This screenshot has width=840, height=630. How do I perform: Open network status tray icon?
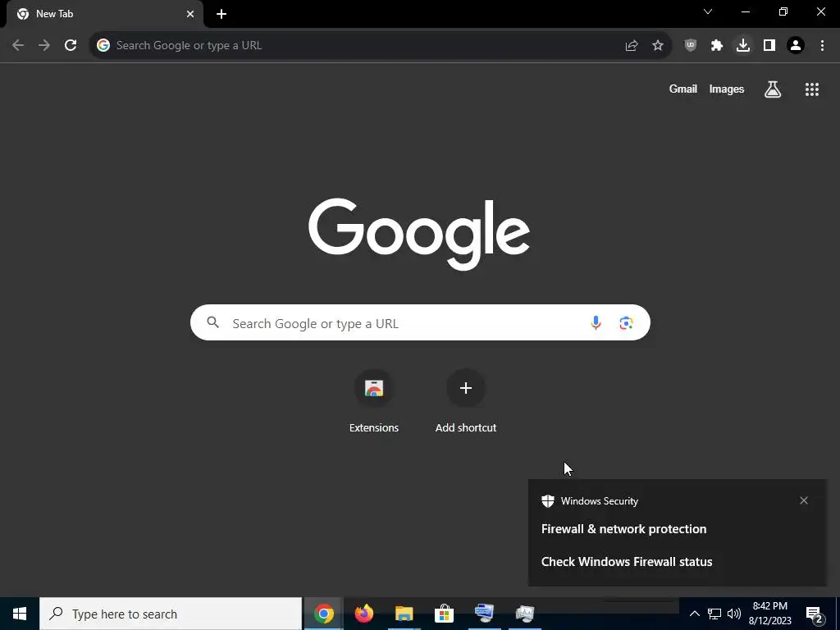pyautogui.click(x=714, y=614)
